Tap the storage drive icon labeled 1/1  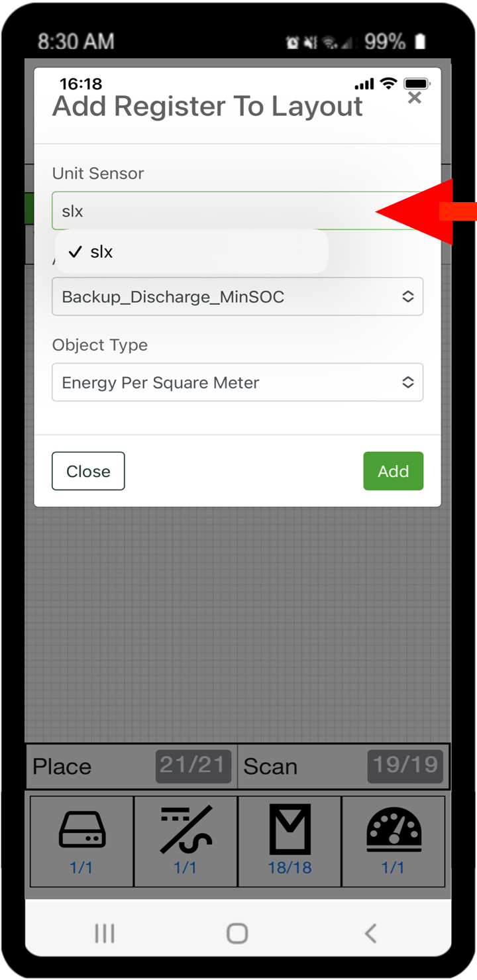pyautogui.click(x=81, y=830)
